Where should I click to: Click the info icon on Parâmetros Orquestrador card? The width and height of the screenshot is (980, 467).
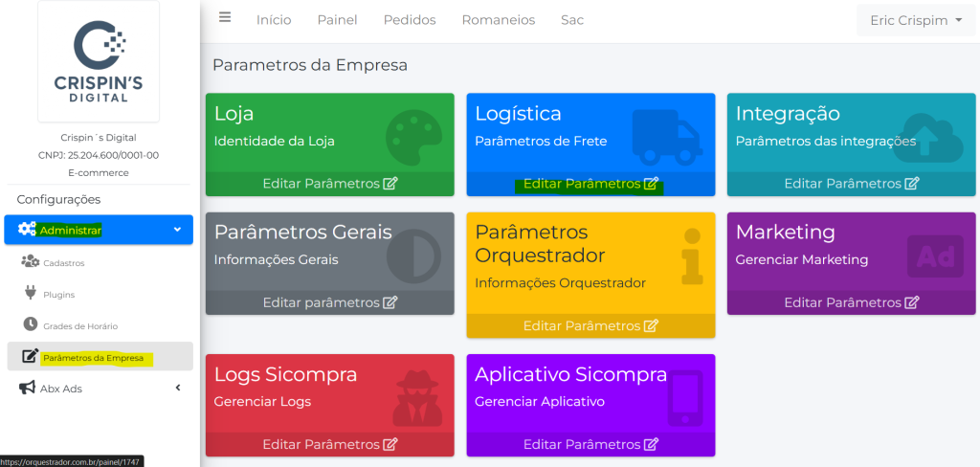pos(692,256)
